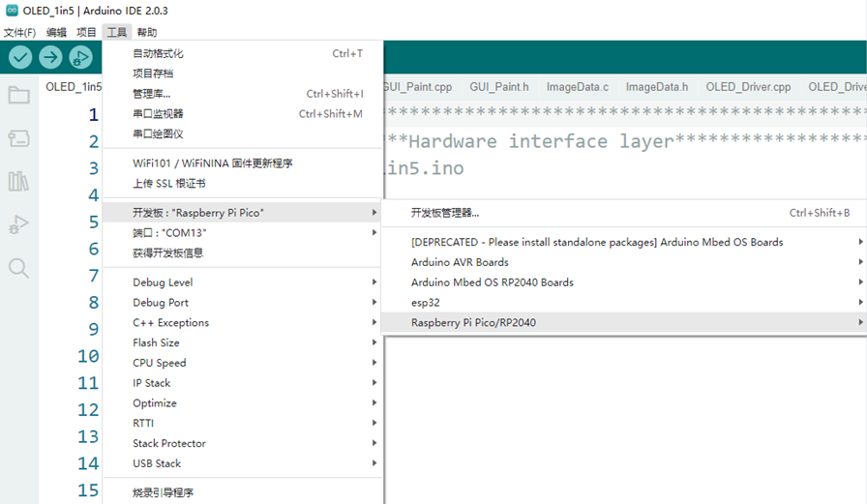Image resolution: width=867 pixels, height=504 pixels.
Task: Expand the esp32 boards submenu
Action: [426, 303]
